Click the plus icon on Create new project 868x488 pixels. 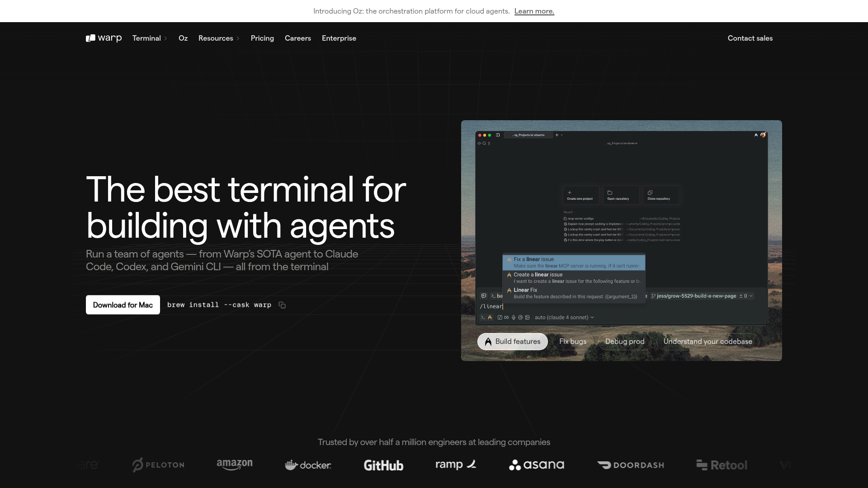pos(570,192)
